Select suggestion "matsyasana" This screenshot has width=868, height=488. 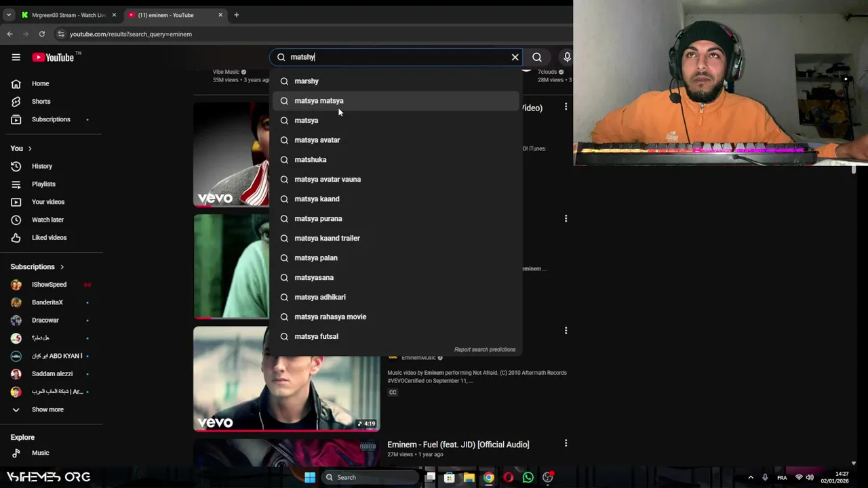pyautogui.click(x=397, y=277)
